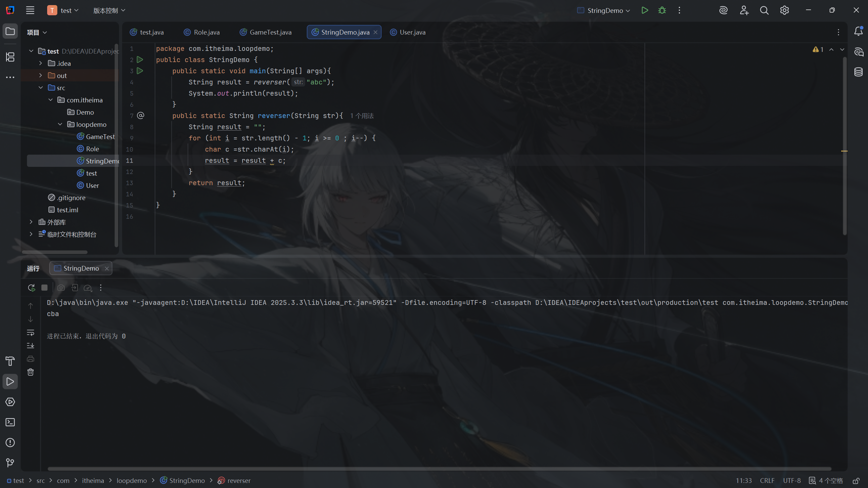Run the StringDemo configuration
The width and height of the screenshot is (868, 488).
644,10
